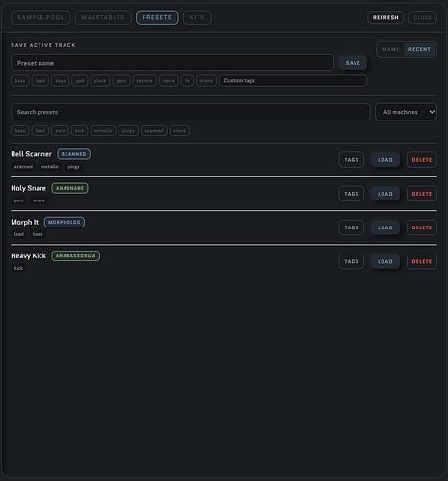Load the Morph It preset
This screenshot has height=481, width=448.
pos(385,227)
